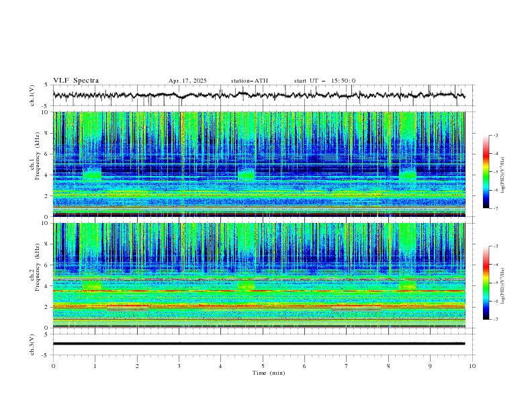The image size is (532, 411).
Task: Click the ch.2 spectrogram panel
Action: (x=259, y=275)
